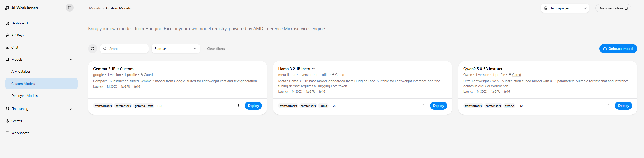
Task: Click the API Keys key icon
Action: pos(7,35)
